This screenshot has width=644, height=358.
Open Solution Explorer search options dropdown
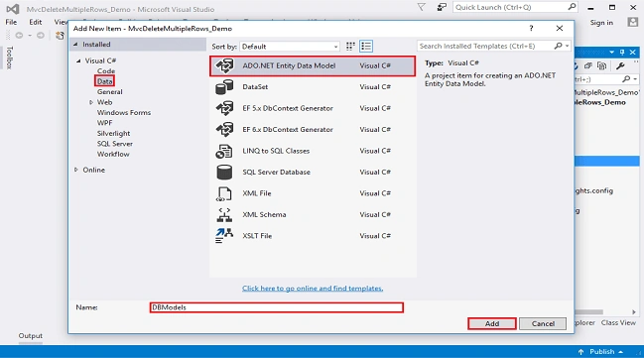point(635,78)
